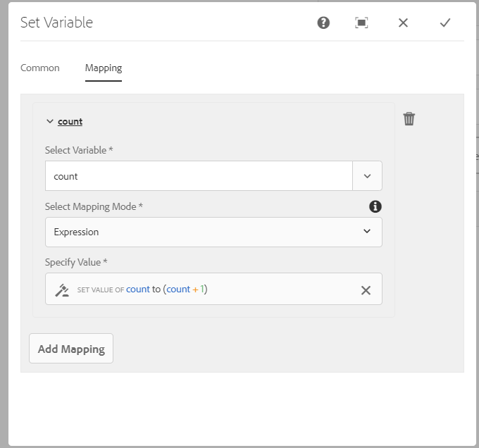Open the help icon in dialog header
Screen dimensions: 479x448
(x=323, y=23)
